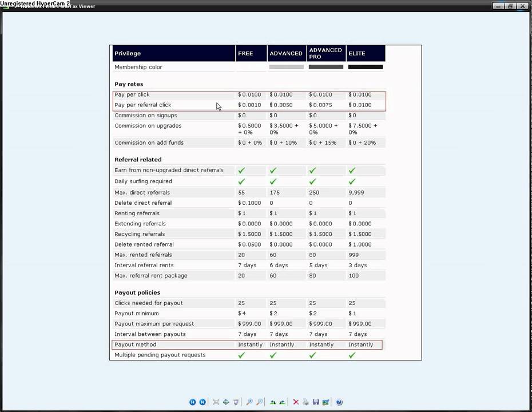
Task: Select Best Fit view icon
Action: click(x=216, y=402)
